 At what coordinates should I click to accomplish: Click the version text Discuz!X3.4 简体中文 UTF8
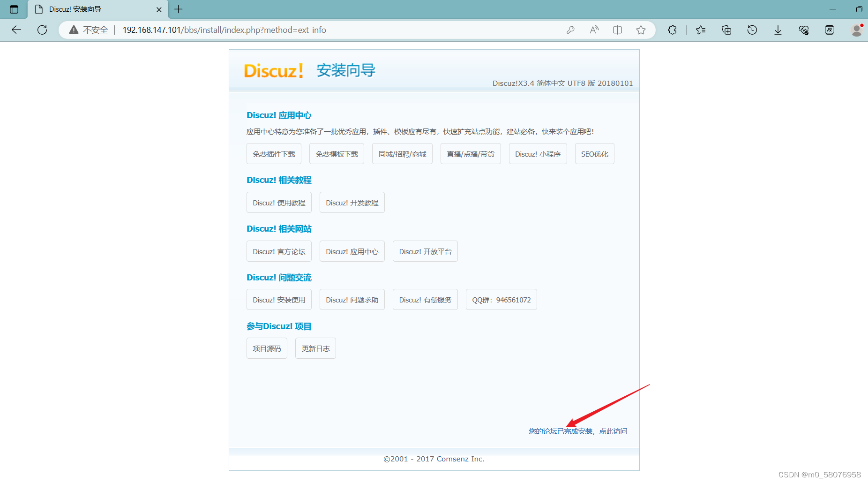click(x=562, y=83)
